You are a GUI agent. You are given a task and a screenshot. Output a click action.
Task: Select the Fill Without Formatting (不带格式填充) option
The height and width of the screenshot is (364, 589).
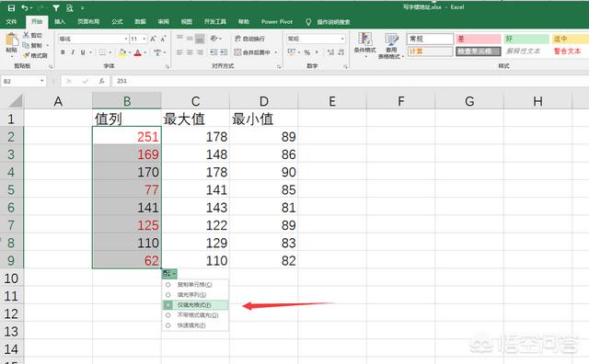(x=195, y=315)
